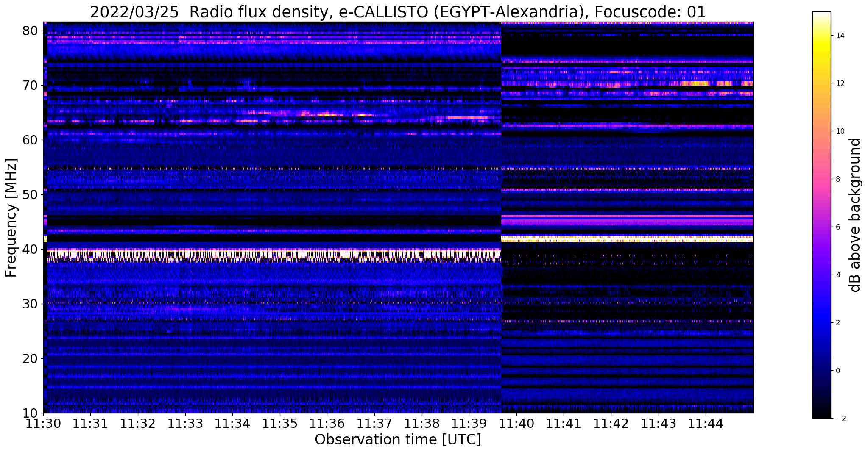The height and width of the screenshot is (452, 868).
Task: Click the 11:38 time tick label
Action: pyautogui.click(x=422, y=423)
